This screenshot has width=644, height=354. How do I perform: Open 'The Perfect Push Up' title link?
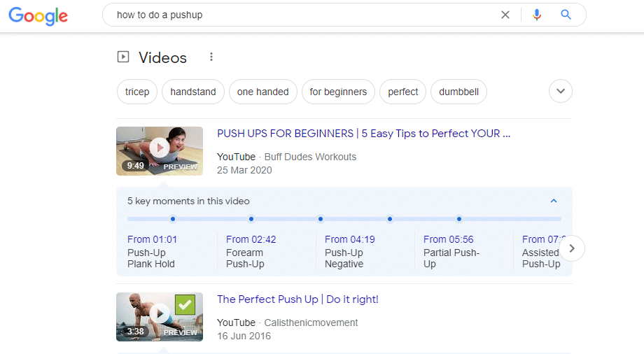click(297, 299)
